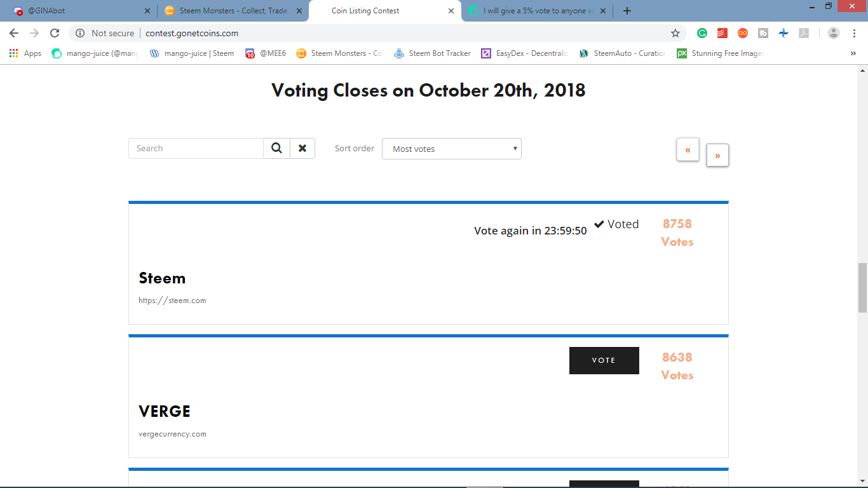Viewport: 868px width, 488px height.
Task: Click the site information icon in address bar
Action: [x=80, y=33]
